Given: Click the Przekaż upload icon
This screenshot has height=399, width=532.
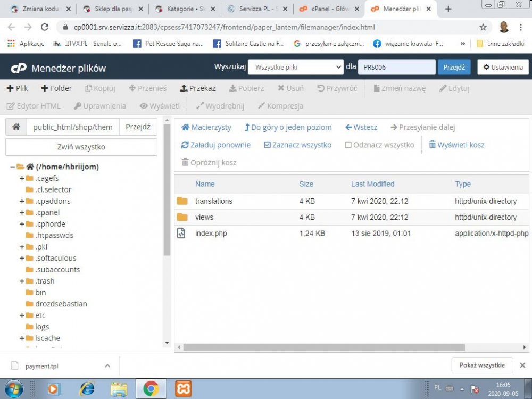Looking at the screenshot, I should pos(184,88).
